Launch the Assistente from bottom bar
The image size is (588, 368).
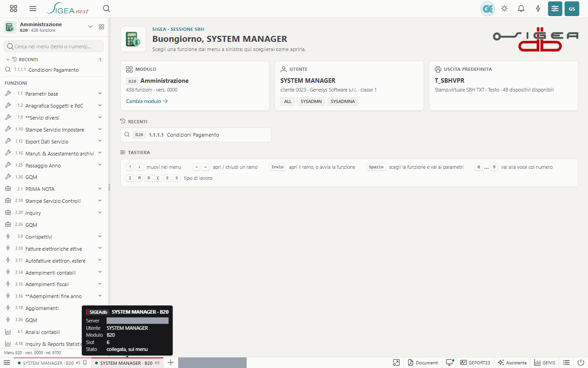[x=512, y=363]
